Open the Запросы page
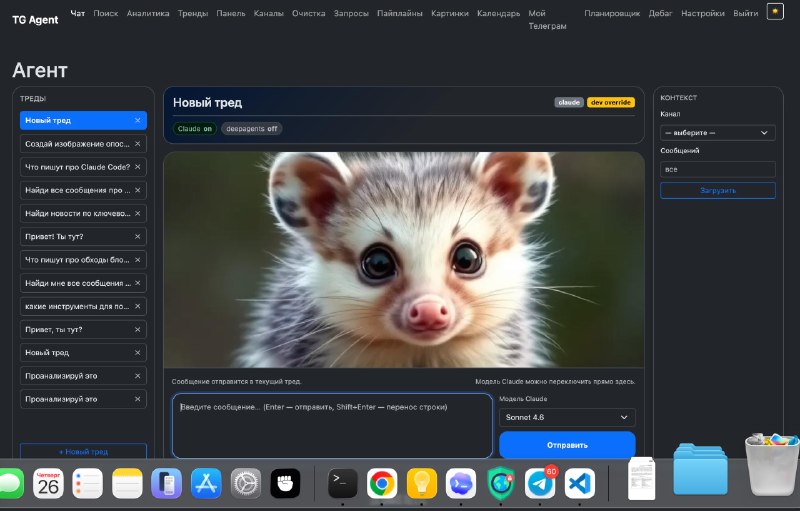This screenshot has width=800, height=511. tap(351, 13)
